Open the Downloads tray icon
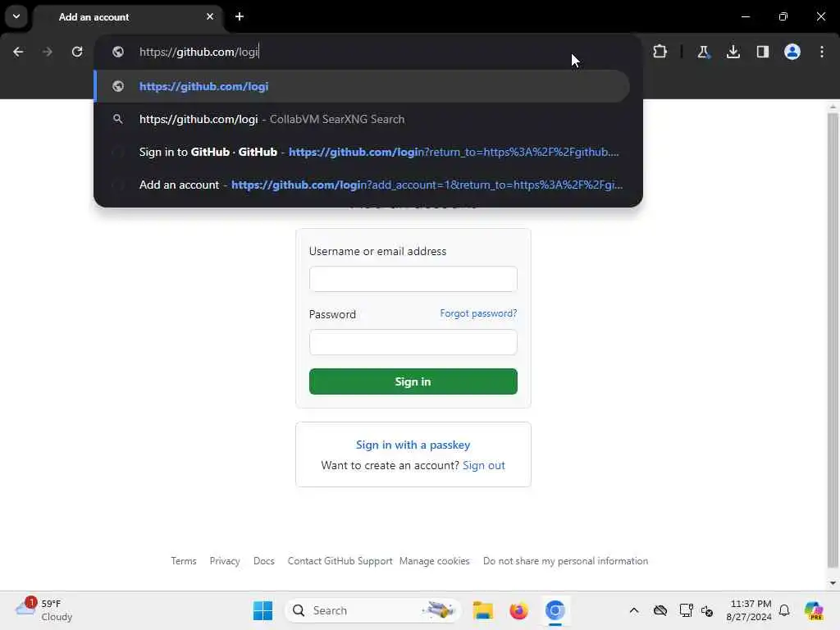 pyautogui.click(x=733, y=52)
